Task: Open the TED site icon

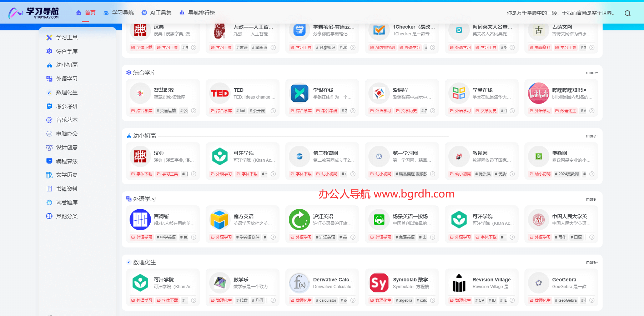Action: 220,94
